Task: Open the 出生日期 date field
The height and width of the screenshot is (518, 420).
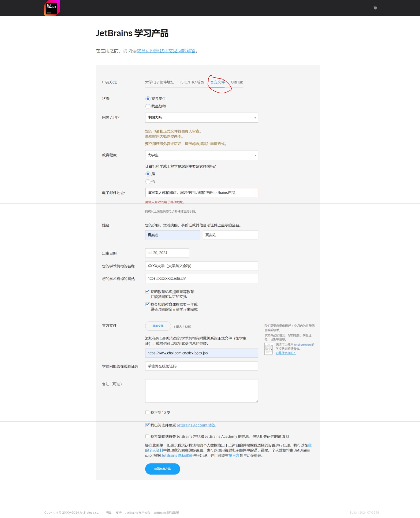Action: tap(167, 253)
